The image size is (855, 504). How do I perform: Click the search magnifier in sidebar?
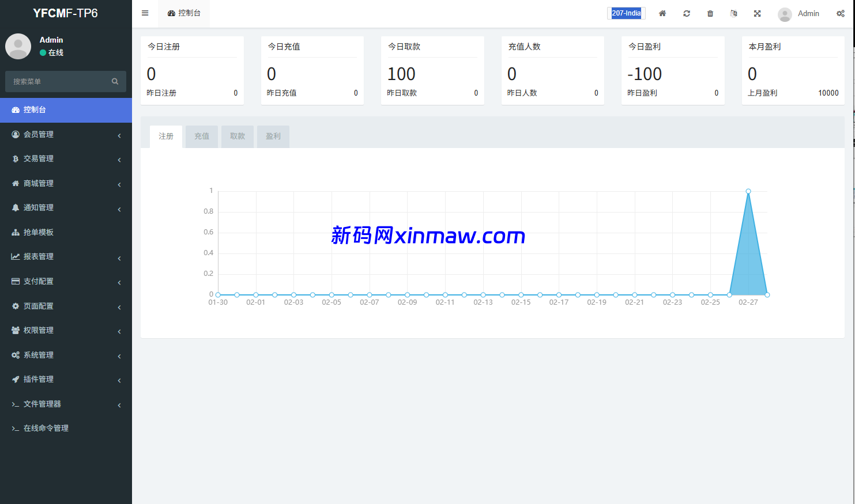click(x=115, y=81)
